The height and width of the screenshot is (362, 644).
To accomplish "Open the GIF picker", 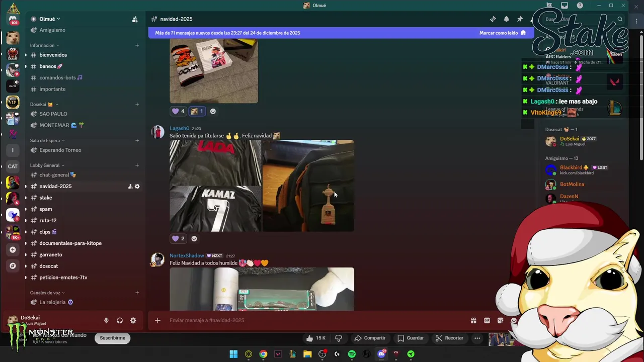I will click(x=487, y=320).
